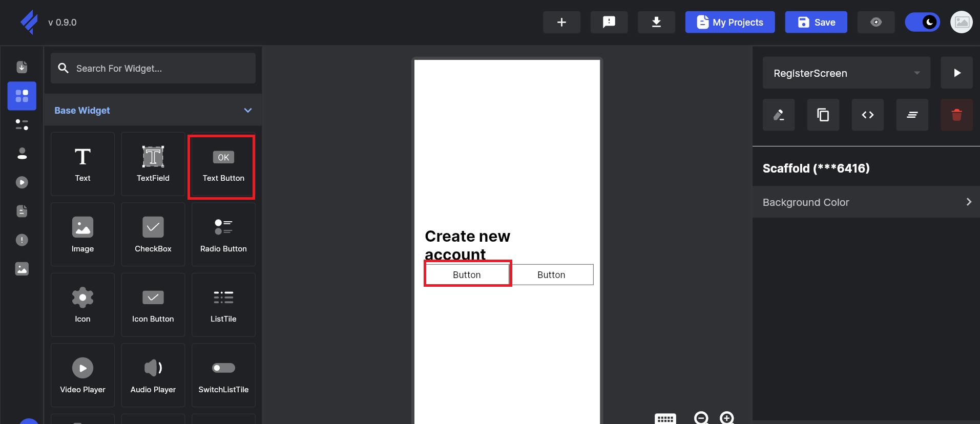Open the feedback message icon

(x=609, y=22)
